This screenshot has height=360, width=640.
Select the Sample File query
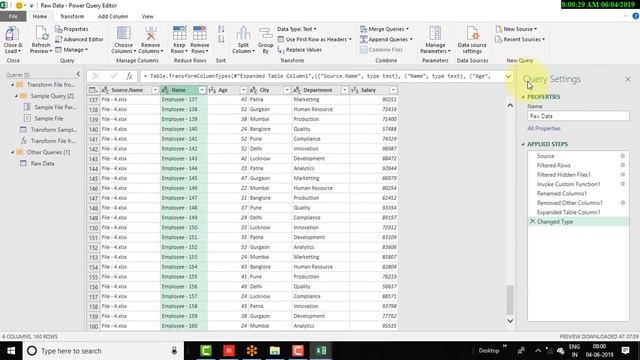point(48,118)
